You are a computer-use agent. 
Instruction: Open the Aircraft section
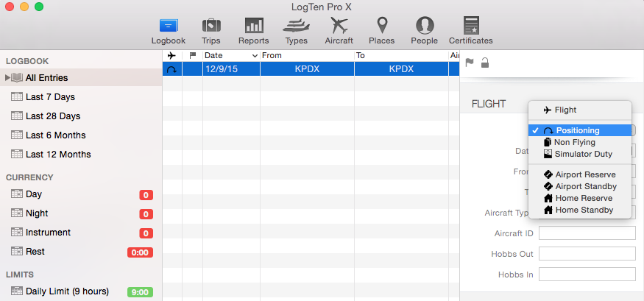point(339,31)
